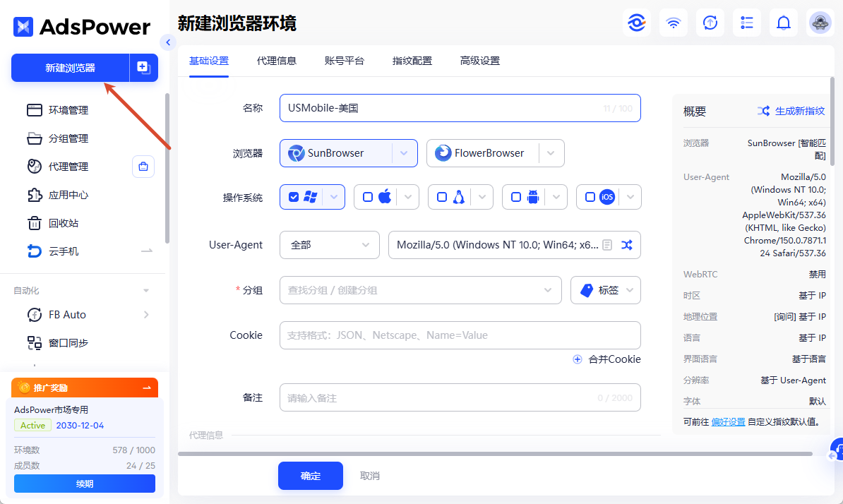Image resolution: width=843 pixels, height=504 pixels.
Task: Open the macOS version dropdown
Action: pyautogui.click(x=408, y=197)
